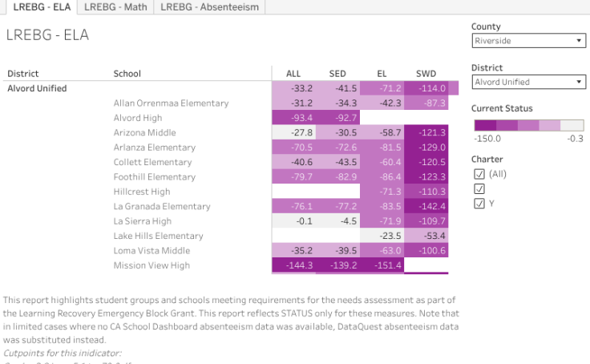The image size is (590, 364).
Task: Toggle the Y Charter checkbox
Action: pyautogui.click(x=479, y=203)
